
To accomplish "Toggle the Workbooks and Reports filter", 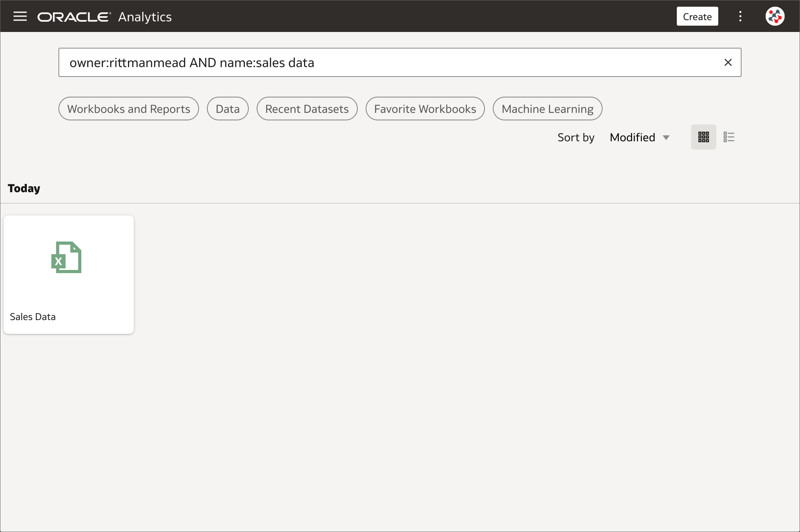I will (x=128, y=109).
